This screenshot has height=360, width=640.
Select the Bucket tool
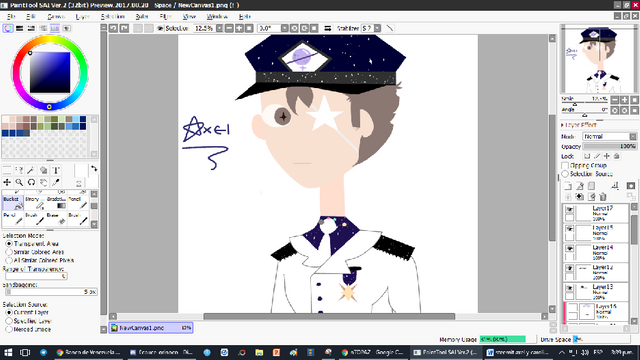[13, 203]
